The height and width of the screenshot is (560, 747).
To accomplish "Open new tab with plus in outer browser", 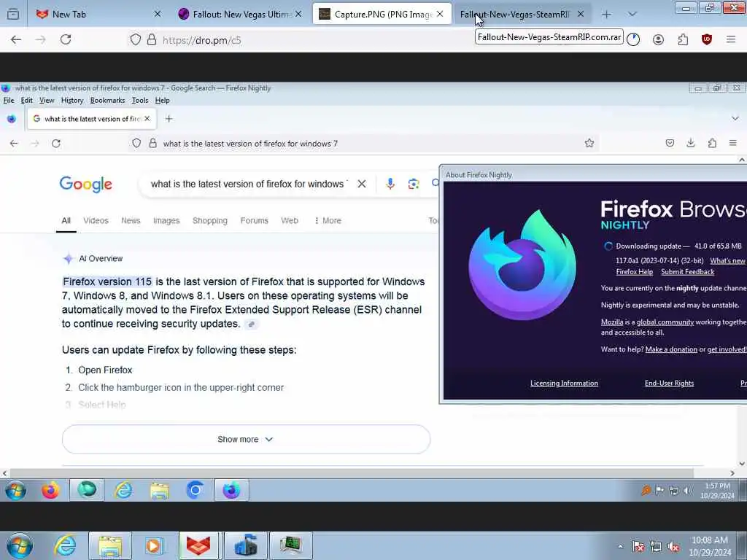I will click(606, 15).
